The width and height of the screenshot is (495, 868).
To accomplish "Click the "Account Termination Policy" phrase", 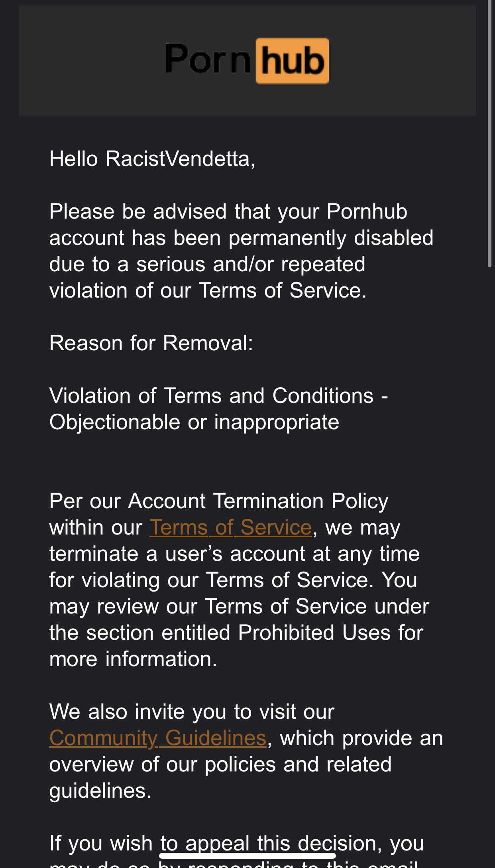I will coord(258,501).
